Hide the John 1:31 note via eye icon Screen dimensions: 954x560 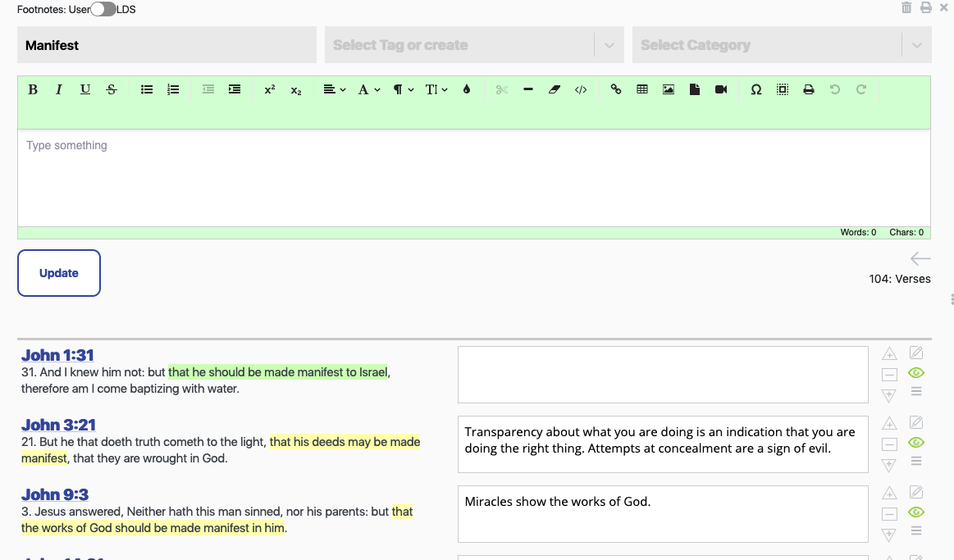[x=916, y=372]
